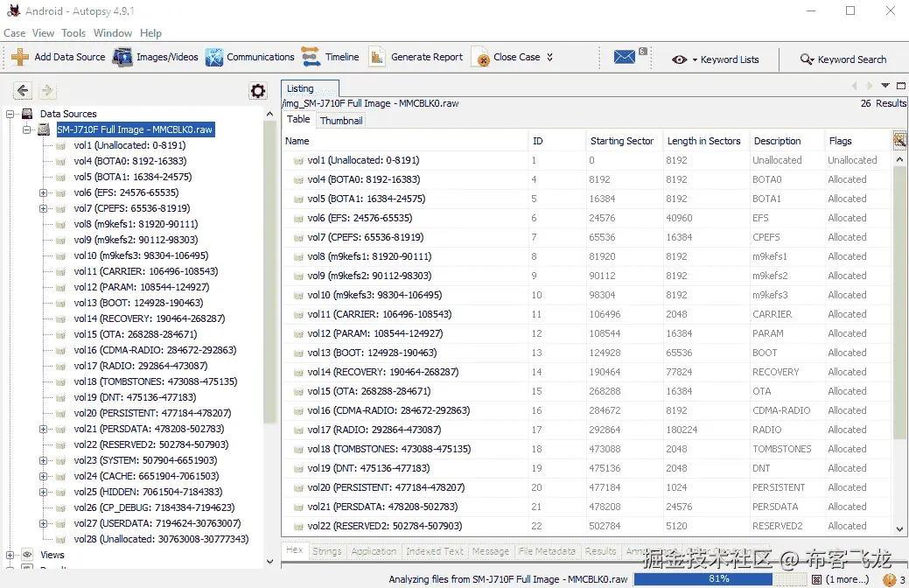
Task: Select the vol22 RESERVED2 table row
Action: [588, 526]
